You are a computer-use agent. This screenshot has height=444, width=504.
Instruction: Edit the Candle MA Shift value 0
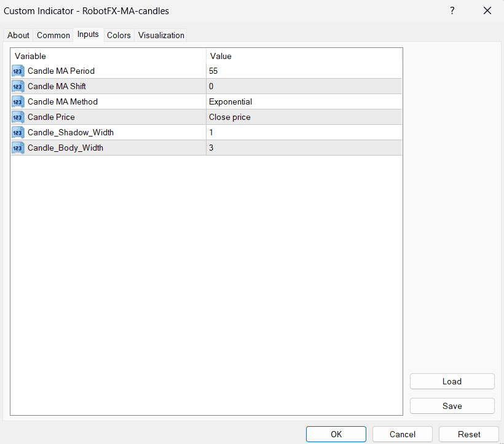coord(304,87)
